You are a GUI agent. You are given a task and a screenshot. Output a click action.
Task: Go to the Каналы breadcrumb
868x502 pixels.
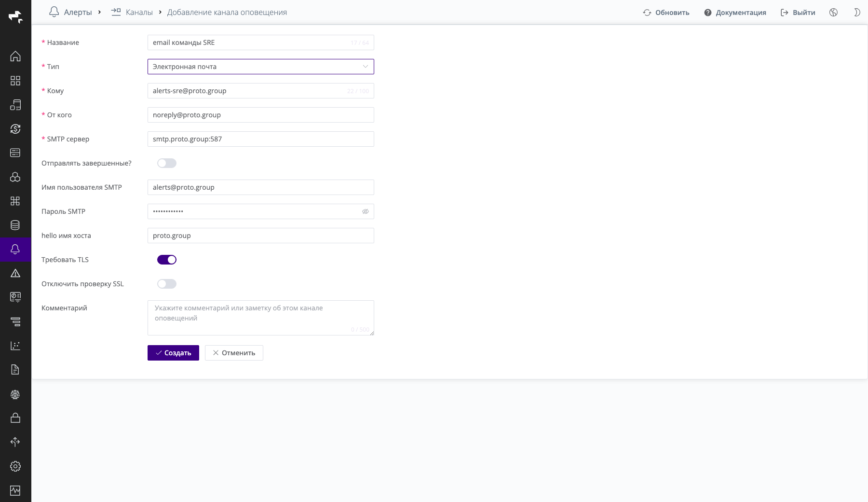click(139, 13)
